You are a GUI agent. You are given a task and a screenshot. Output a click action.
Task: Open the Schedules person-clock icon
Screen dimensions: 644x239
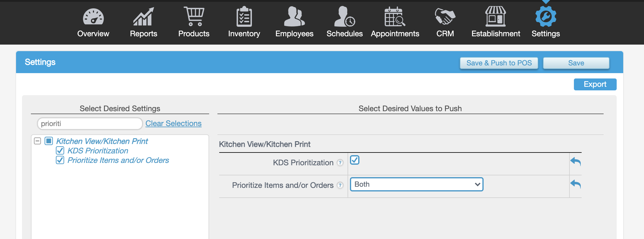click(x=345, y=17)
